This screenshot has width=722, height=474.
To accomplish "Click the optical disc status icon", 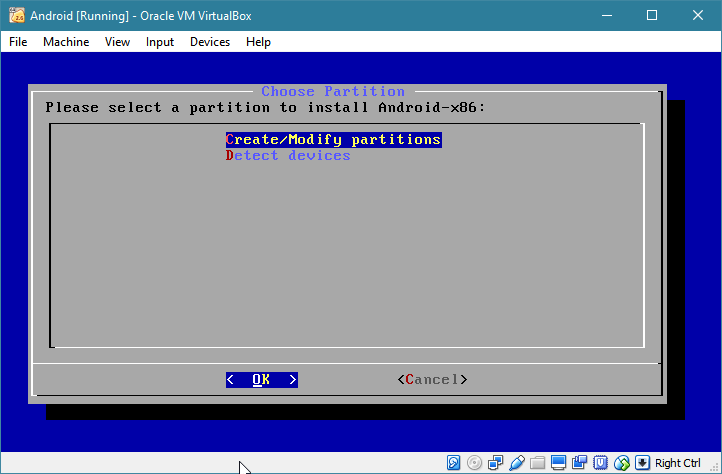I will 474,462.
